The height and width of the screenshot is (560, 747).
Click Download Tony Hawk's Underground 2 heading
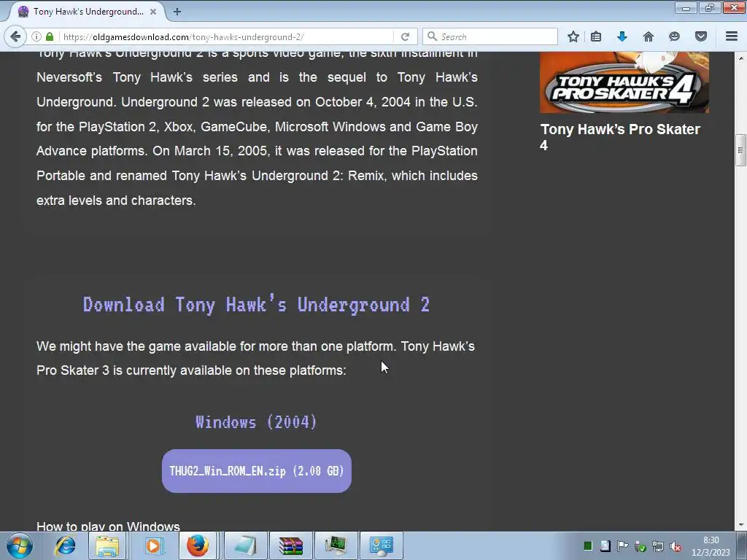point(256,305)
